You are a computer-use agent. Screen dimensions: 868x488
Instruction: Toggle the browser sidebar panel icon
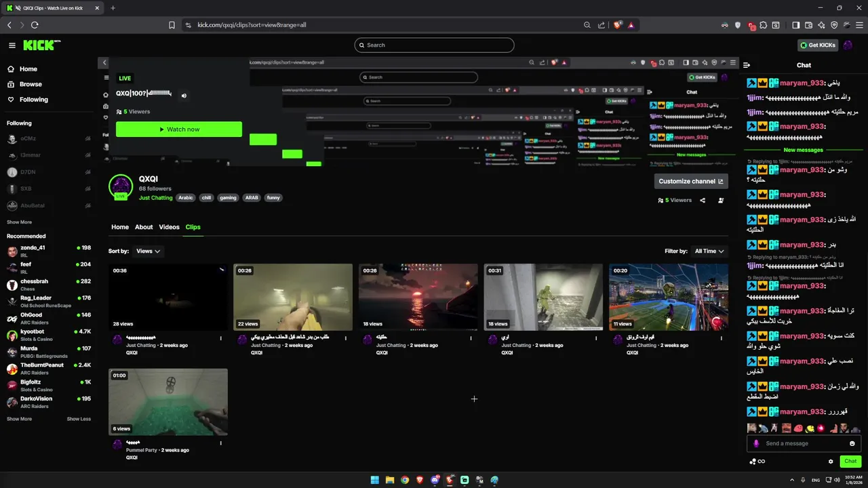tap(796, 25)
